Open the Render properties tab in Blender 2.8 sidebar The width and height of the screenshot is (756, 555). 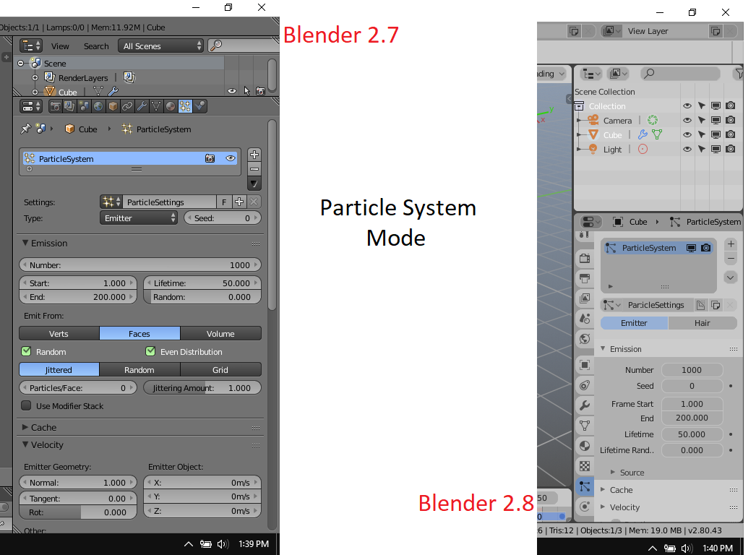pos(585,258)
